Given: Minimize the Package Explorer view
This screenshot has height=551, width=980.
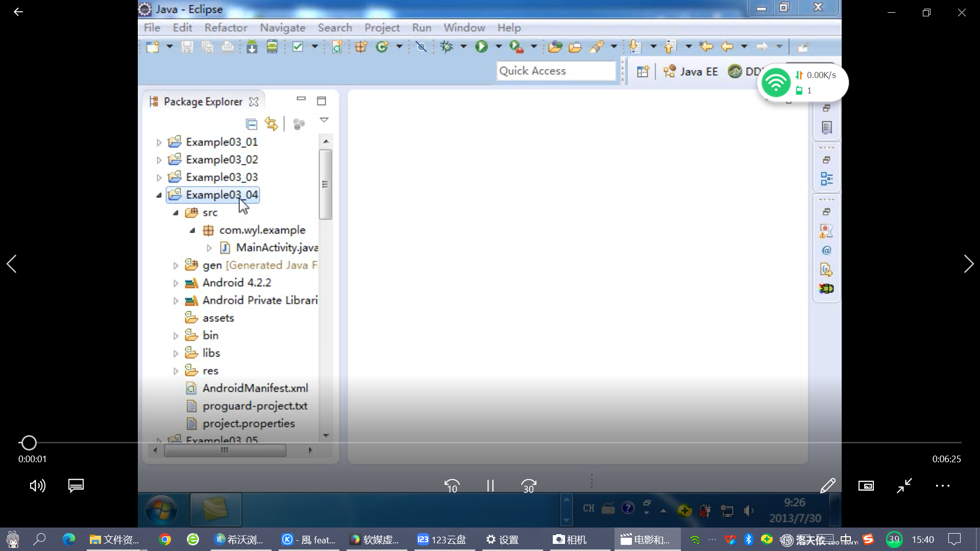Looking at the screenshot, I should pyautogui.click(x=301, y=99).
